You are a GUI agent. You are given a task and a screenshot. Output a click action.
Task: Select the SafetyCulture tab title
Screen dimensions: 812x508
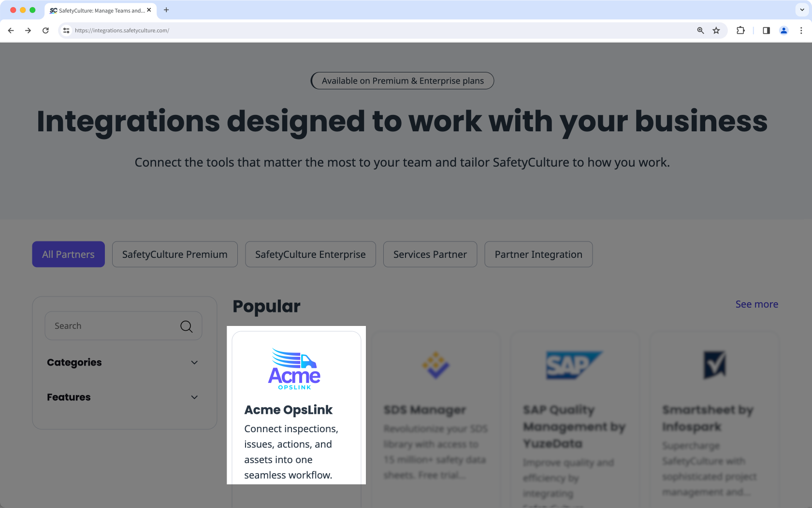click(101, 11)
